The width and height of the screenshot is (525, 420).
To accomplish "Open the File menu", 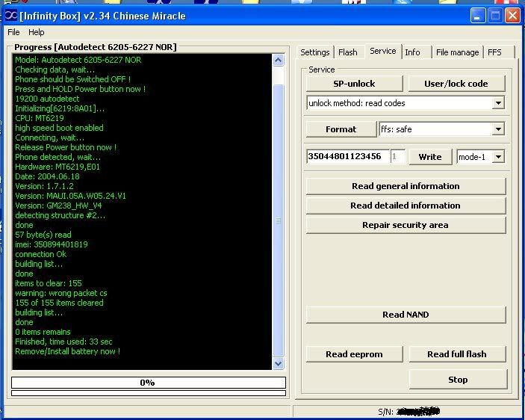I will point(13,32).
